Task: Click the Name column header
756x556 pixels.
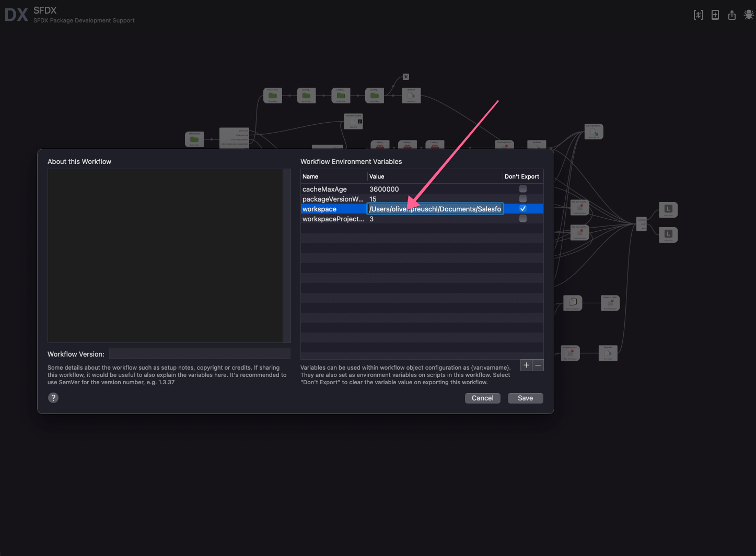Action: pyautogui.click(x=334, y=176)
